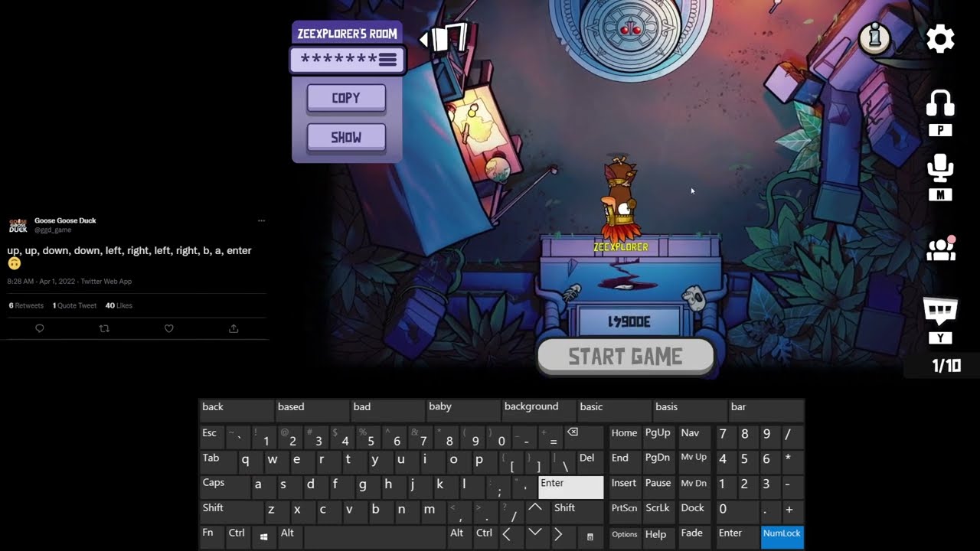Toggle the microphone icon
Viewport: 980px width, 551px height.
pos(940,168)
